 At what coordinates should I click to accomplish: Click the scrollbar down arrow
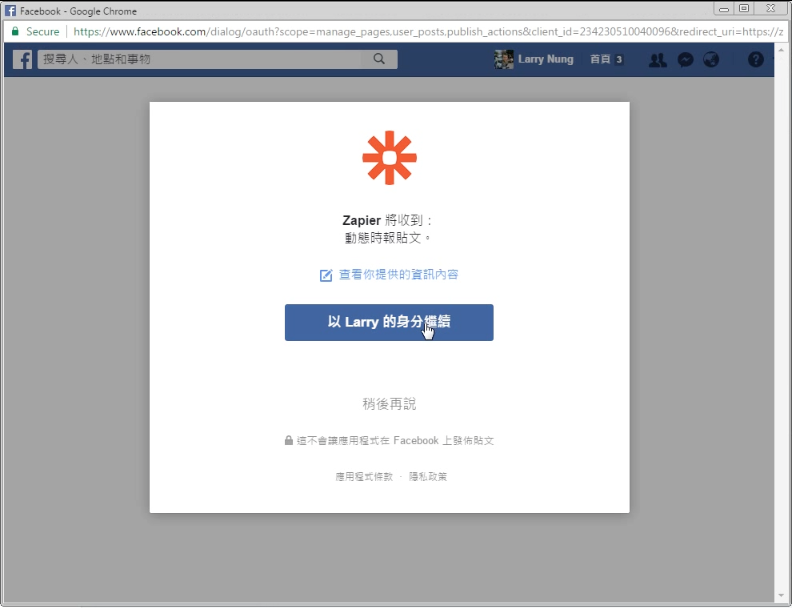pos(782,596)
